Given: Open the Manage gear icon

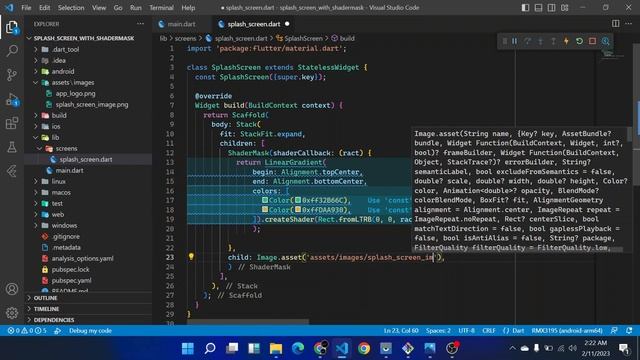Looking at the screenshot, I should (x=12, y=313).
